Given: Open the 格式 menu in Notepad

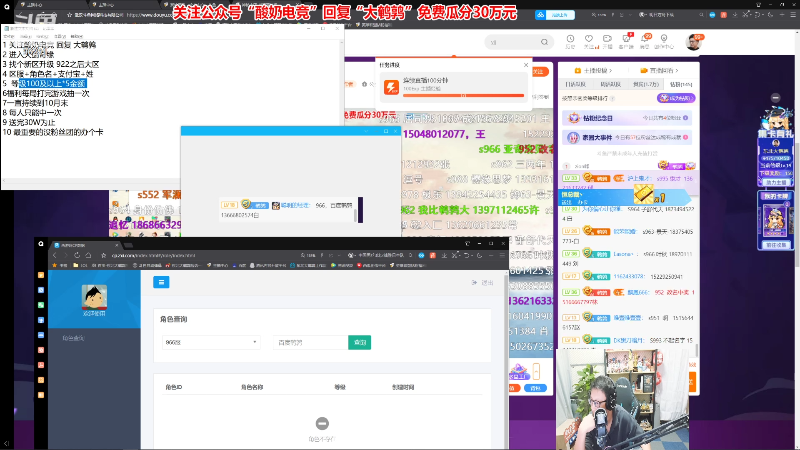Looking at the screenshot, I should 42,37.
